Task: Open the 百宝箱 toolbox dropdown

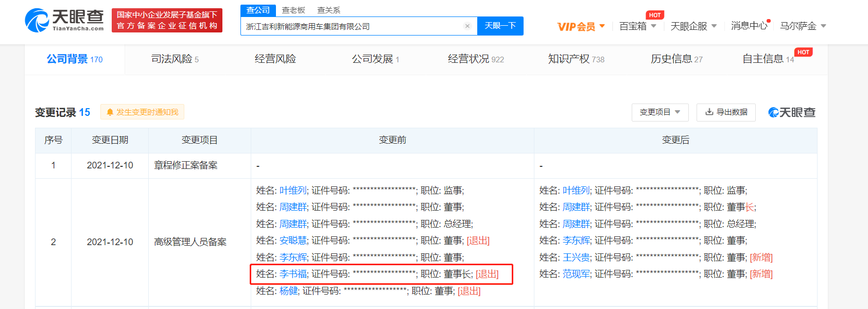Action: tap(637, 26)
